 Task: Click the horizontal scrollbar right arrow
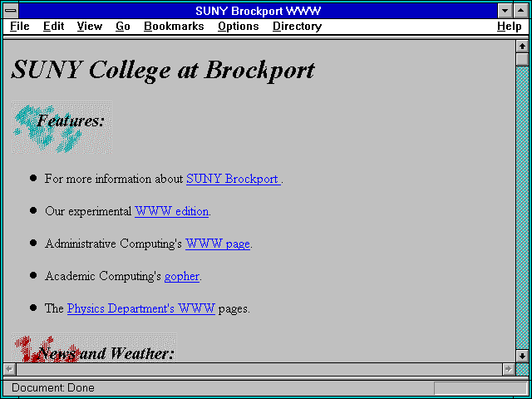click(509, 369)
